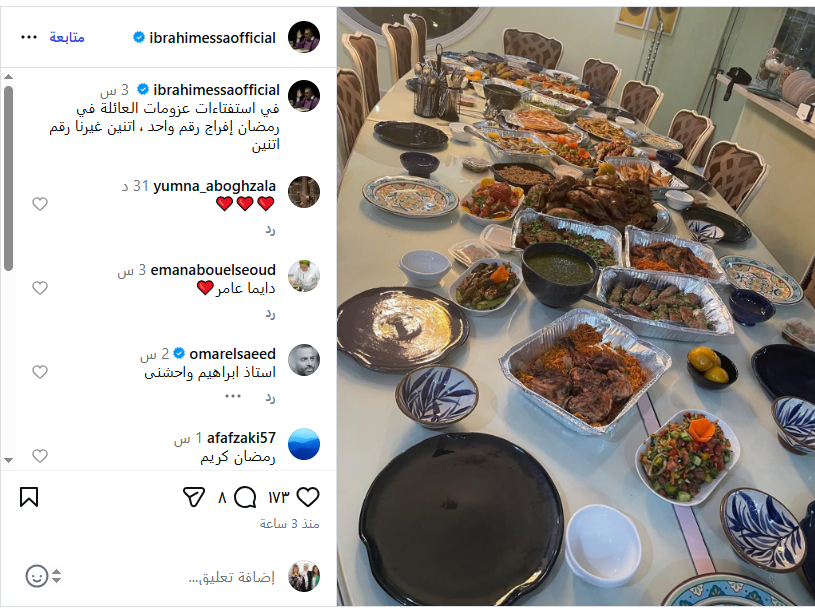Like yumna_aboghzala's comment
The image size is (815, 612).
point(40,204)
